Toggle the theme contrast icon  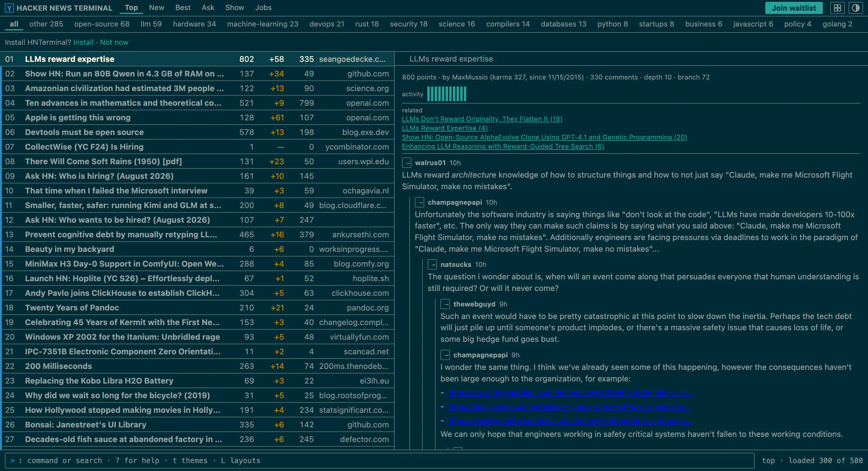[x=856, y=8]
